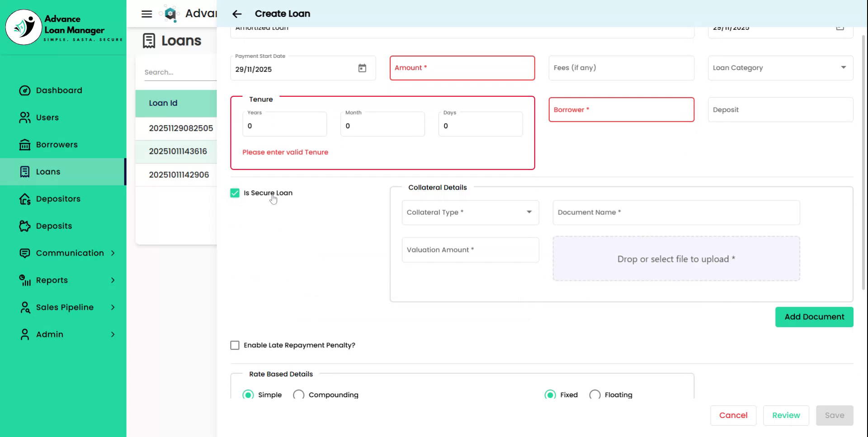Uncheck the Is Secure Loan checkbox
The image size is (868, 437).
[x=235, y=193]
